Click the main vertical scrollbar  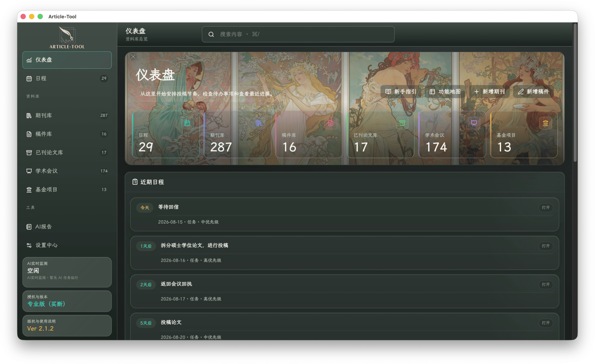click(575, 93)
